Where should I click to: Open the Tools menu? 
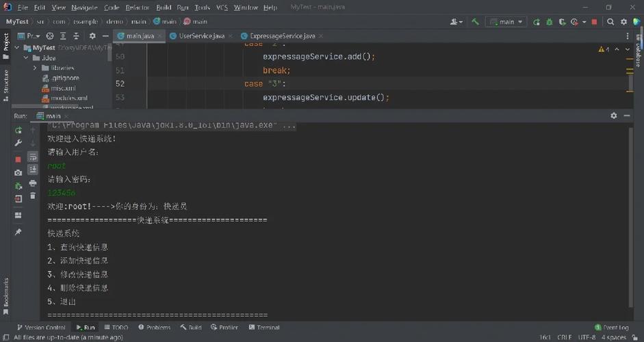(x=202, y=8)
